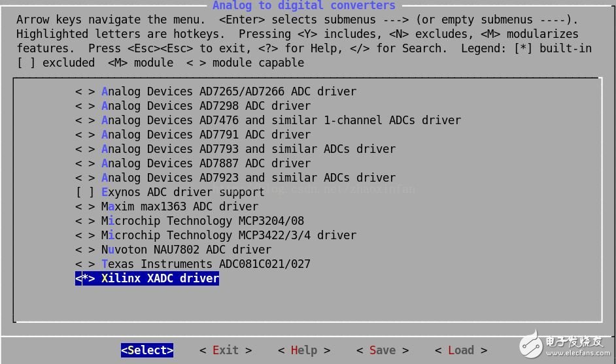
Task: Pick Microchip Technology MCP3422/3/4 driver
Action: (x=228, y=235)
